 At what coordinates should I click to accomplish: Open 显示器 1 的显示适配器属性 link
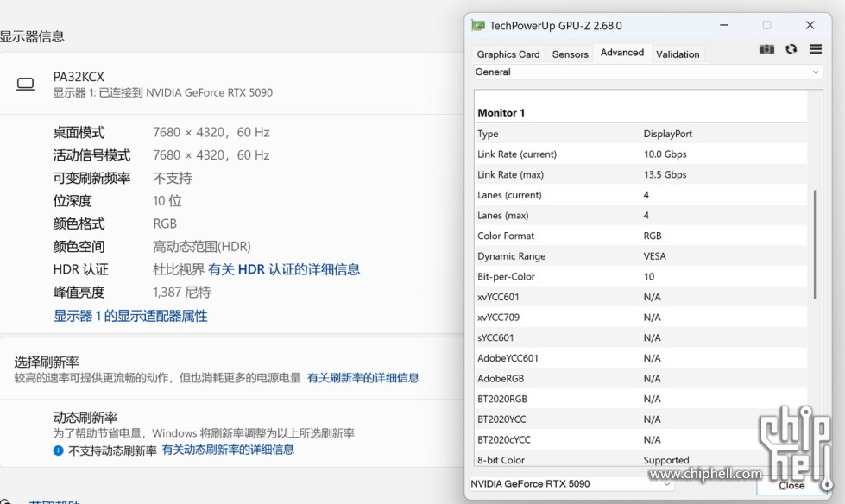coord(130,316)
